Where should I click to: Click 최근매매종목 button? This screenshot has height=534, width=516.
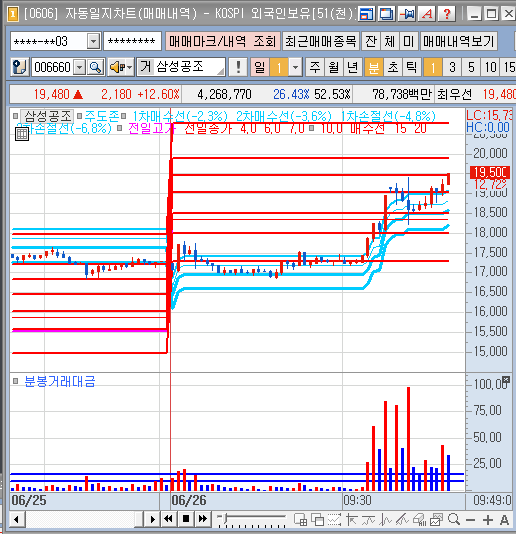(320, 41)
